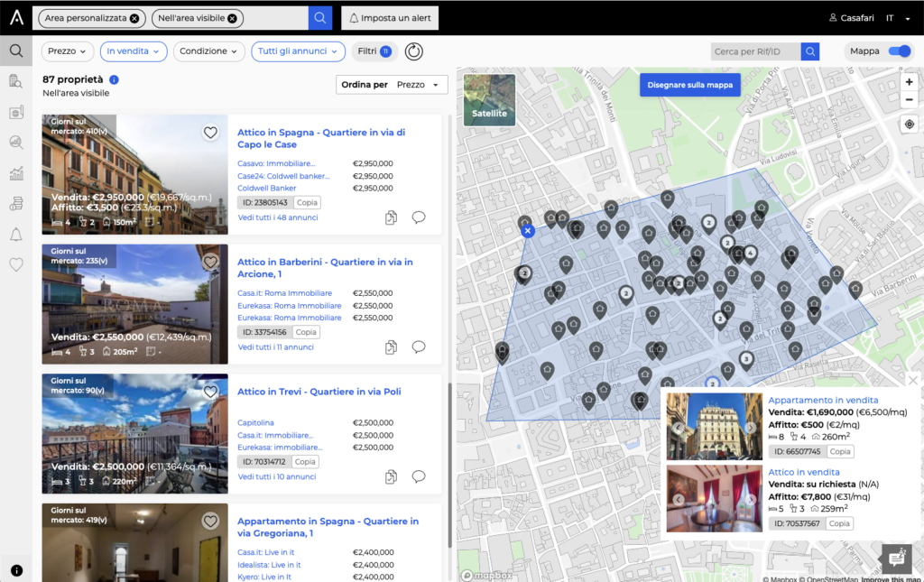Toggle the Mappa switch off

pyautogui.click(x=900, y=51)
